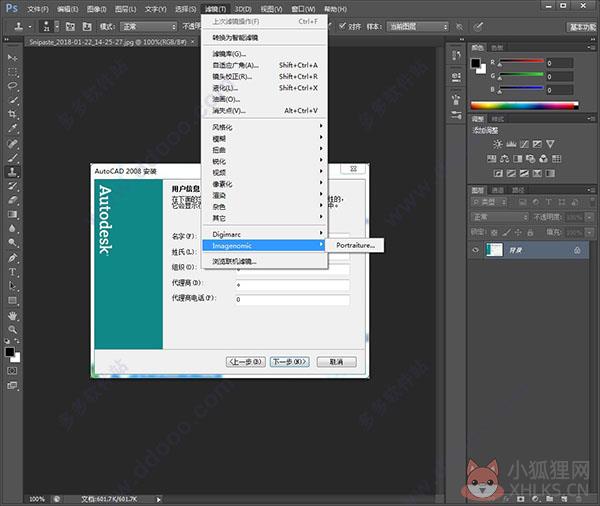Toggle Quick Mask mode icon

pyautogui.click(x=12, y=371)
